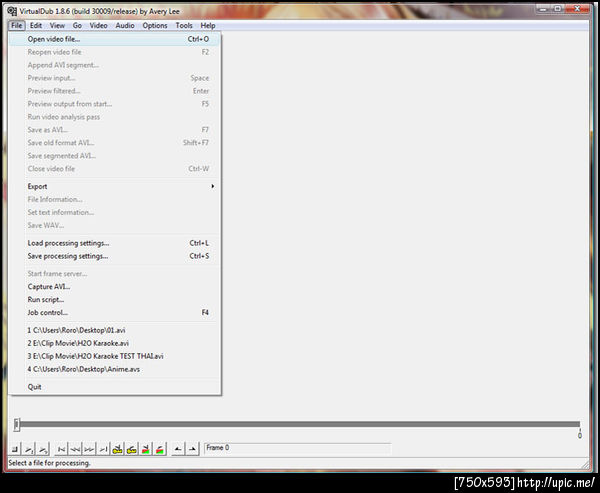The image size is (600, 493).
Task: Maximize the VirtualDub window
Action: pos(558,9)
